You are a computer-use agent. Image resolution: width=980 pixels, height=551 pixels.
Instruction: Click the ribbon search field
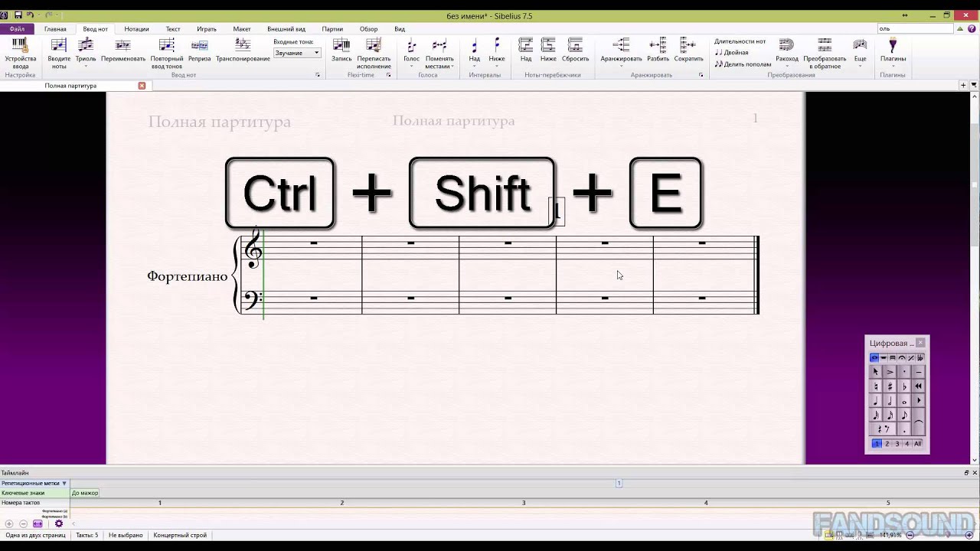915,29
